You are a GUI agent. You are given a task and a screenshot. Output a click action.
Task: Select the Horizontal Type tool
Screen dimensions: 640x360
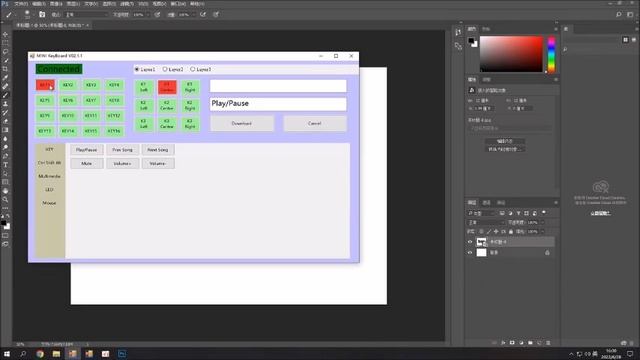pos(5,164)
